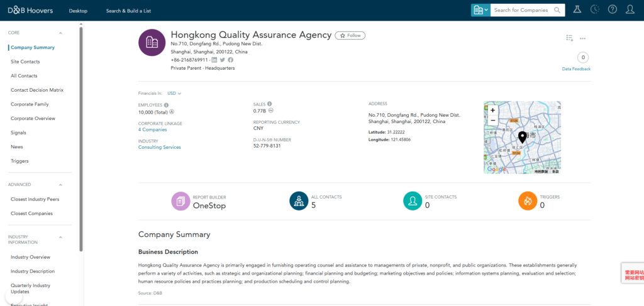Open the lab flask icon in header
The width and height of the screenshot is (644, 306).
click(577, 10)
